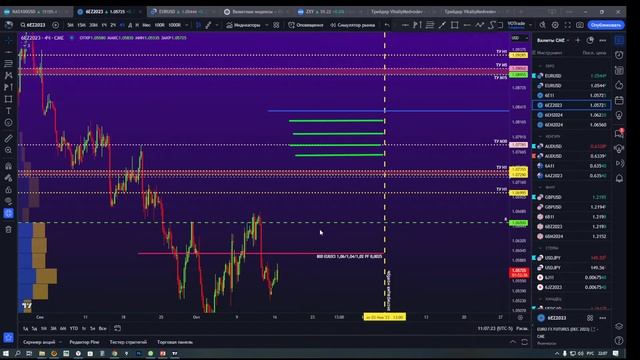Viewport: 640px width, 360px height.
Task: Select the 30M timeframe button
Action: (x=93, y=25)
